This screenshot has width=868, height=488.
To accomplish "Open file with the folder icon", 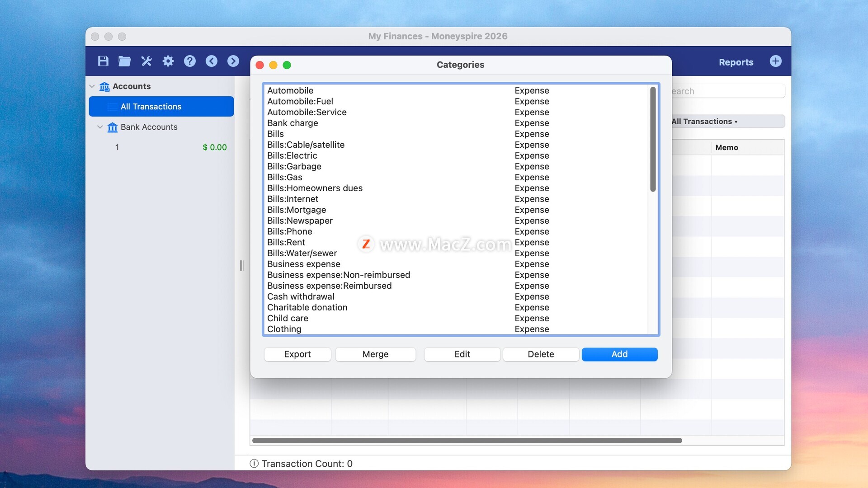I will (124, 61).
